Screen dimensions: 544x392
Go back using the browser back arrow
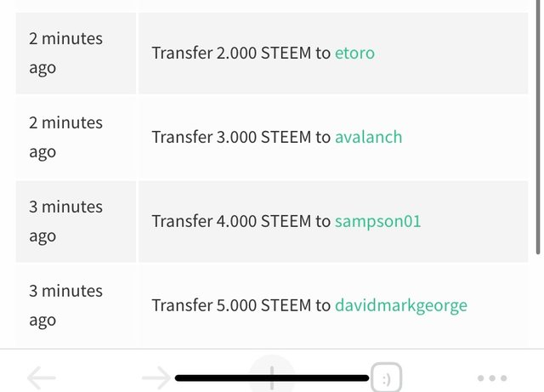point(41,378)
